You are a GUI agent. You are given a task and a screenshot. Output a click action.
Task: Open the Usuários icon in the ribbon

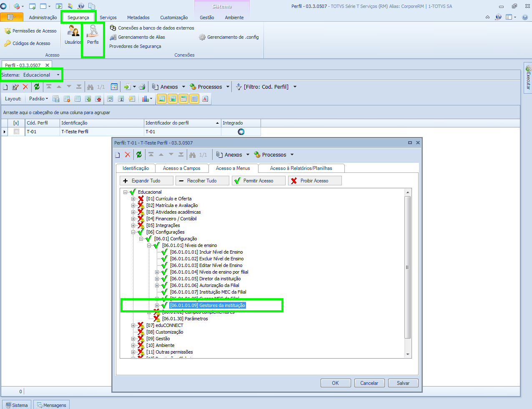(x=73, y=34)
